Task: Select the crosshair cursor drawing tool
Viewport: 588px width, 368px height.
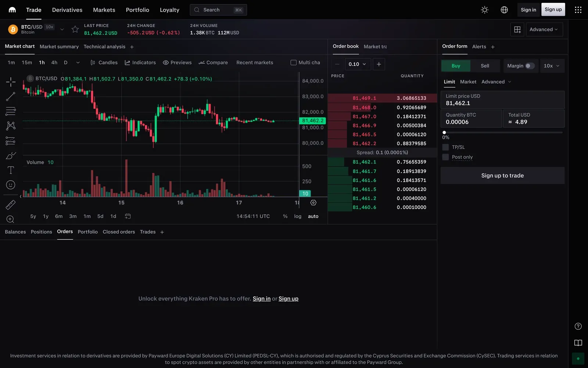Action: 11,82
